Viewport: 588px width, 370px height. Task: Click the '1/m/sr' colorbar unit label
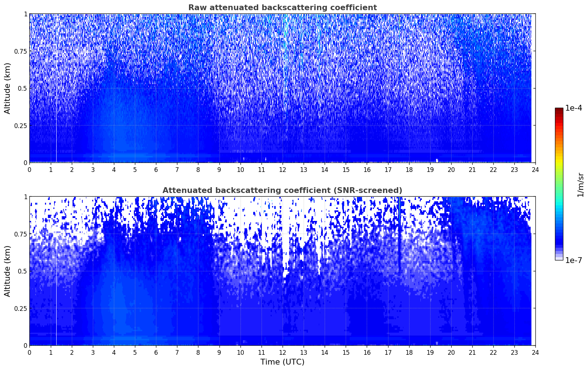[x=580, y=184]
